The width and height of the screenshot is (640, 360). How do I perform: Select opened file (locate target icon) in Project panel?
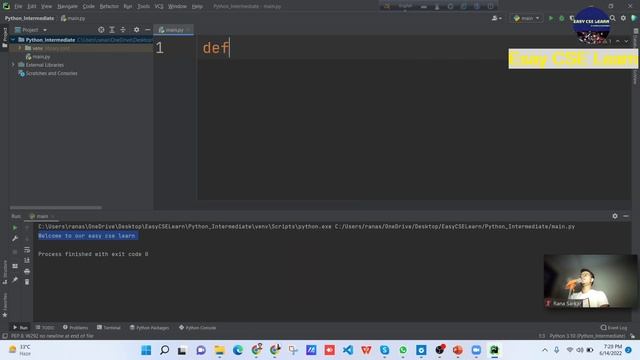pos(101,30)
